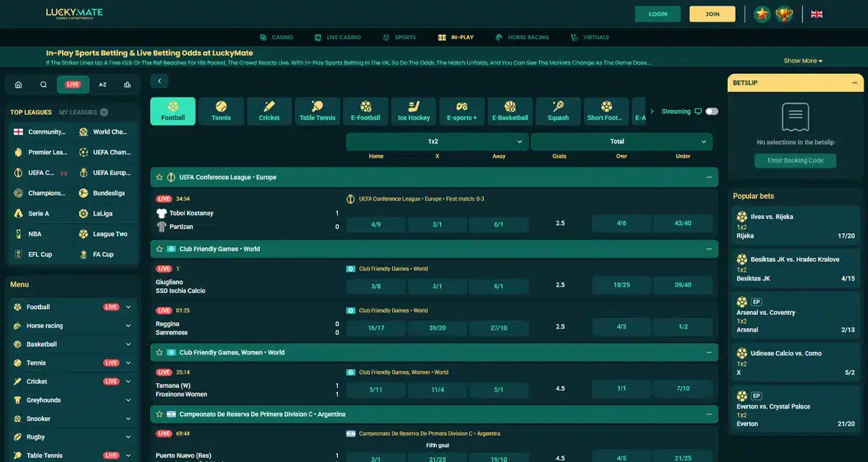Open Bundesliga in top leagues

point(102,193)
